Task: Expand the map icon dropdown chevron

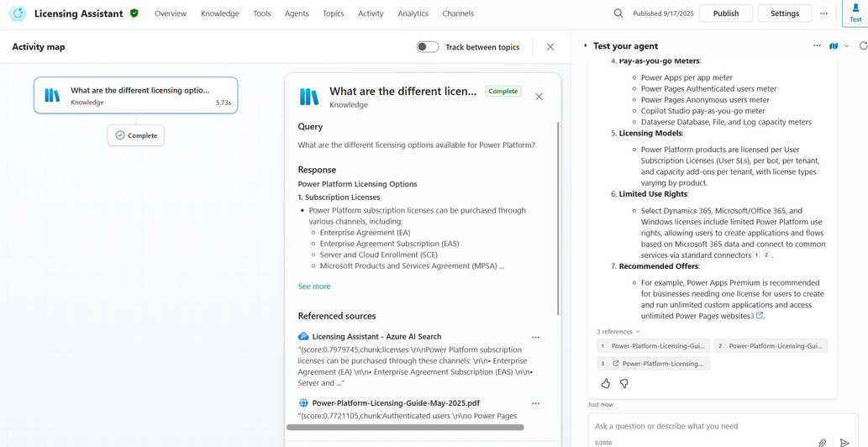Action: point(846,46)
